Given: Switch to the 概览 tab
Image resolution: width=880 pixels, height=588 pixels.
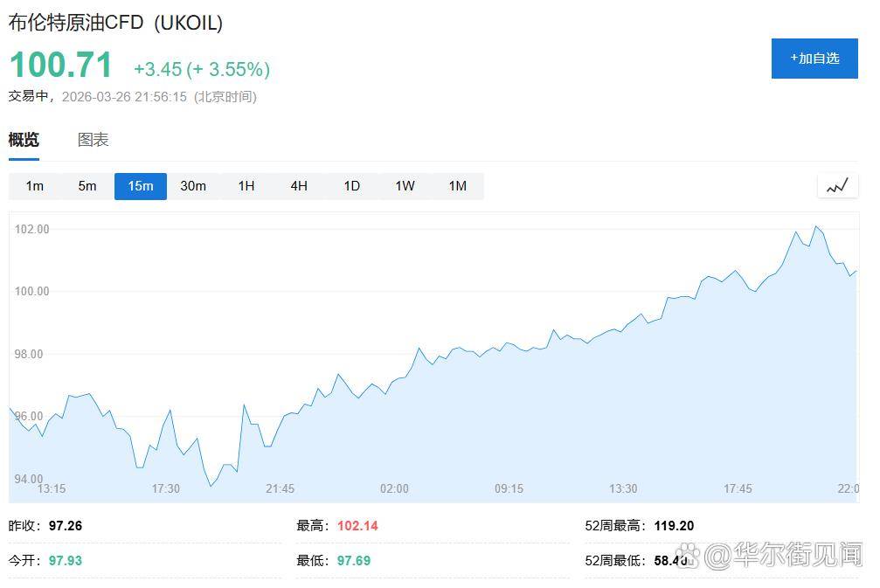Looking at the screenshot, I should (x=24, y=140).
